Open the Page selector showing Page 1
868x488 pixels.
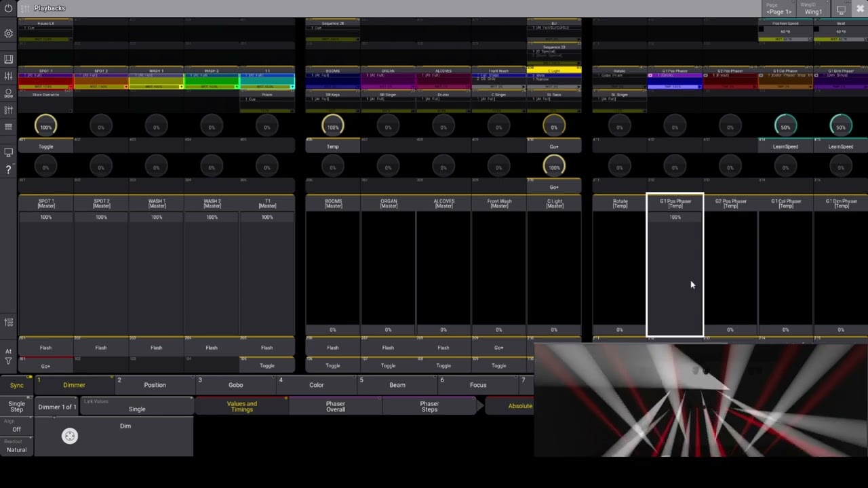pos(779,9)
